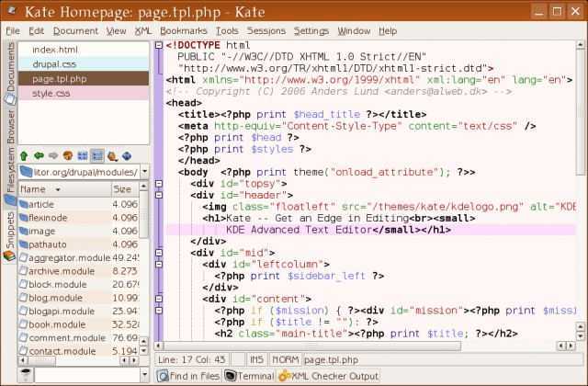Select the pathauto folder
The width and height of the screenshot is (588, 386).
[x=79, y=244]
